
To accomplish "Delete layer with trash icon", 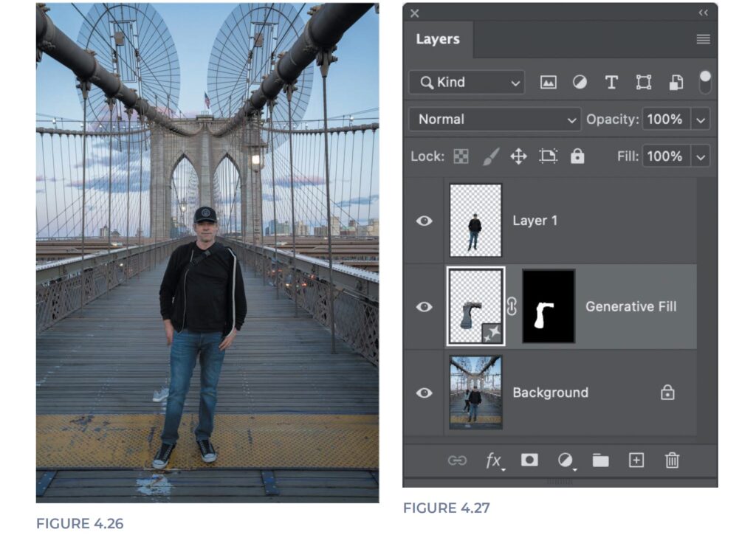I will 672,460.
